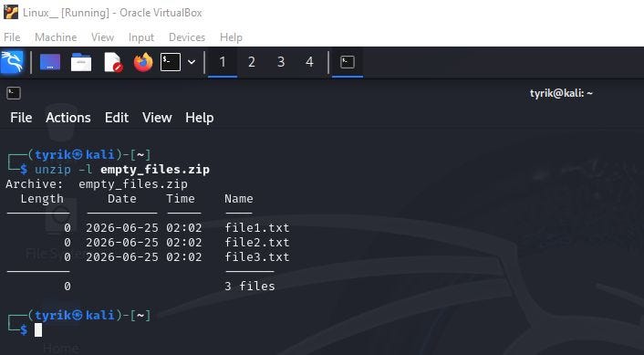644x355 pixels.
Task: Open VirtualBox Machine menu
Action: tap(56, 37)
